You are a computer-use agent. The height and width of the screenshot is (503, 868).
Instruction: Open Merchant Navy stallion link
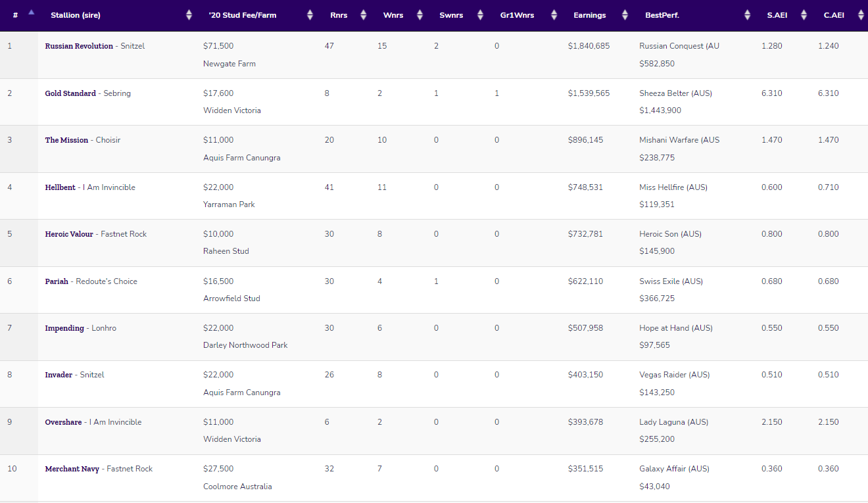72,469
